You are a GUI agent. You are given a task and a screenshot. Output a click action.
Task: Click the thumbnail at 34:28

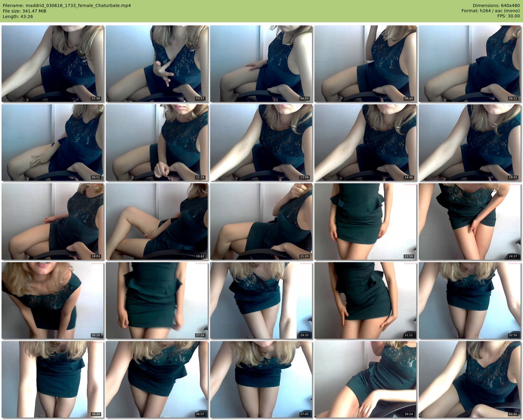tap(53, 379)
